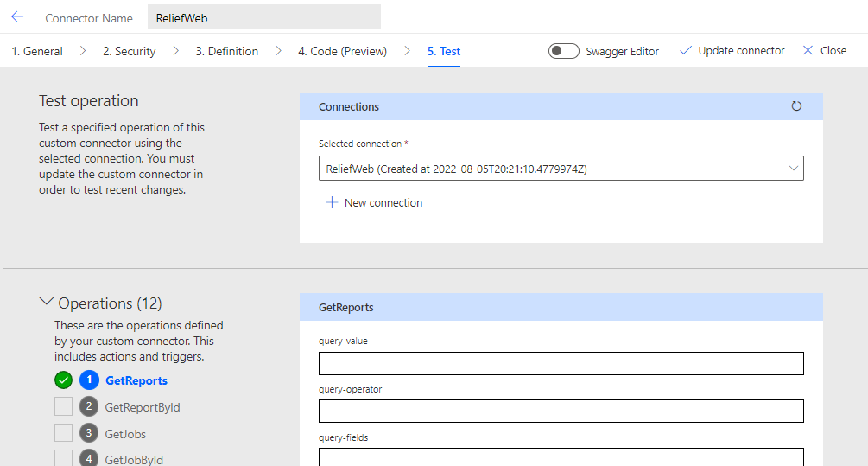
Task: Click the number 3 badge for GetJobs
Action: (89, 433)
